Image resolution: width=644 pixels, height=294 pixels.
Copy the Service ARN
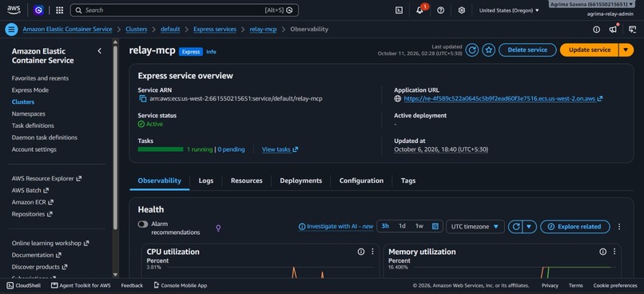143,98
